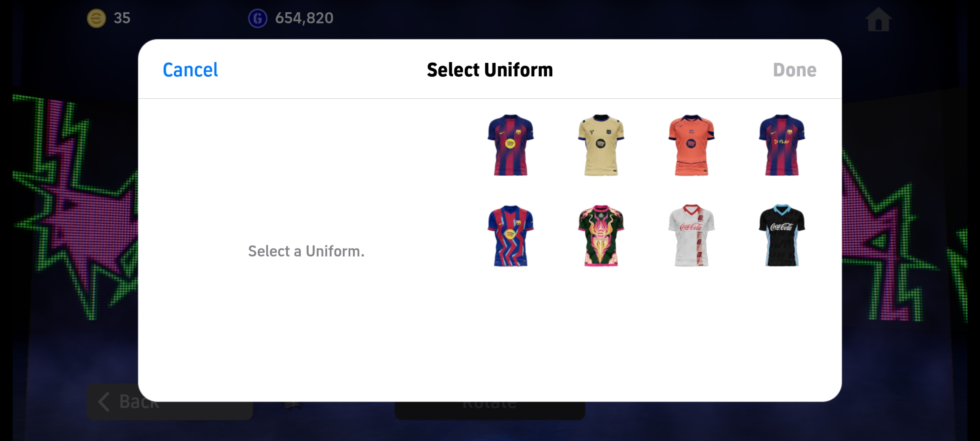
Task: Pick the white Coca-Cola uniform
Action: tap(691, 236)
